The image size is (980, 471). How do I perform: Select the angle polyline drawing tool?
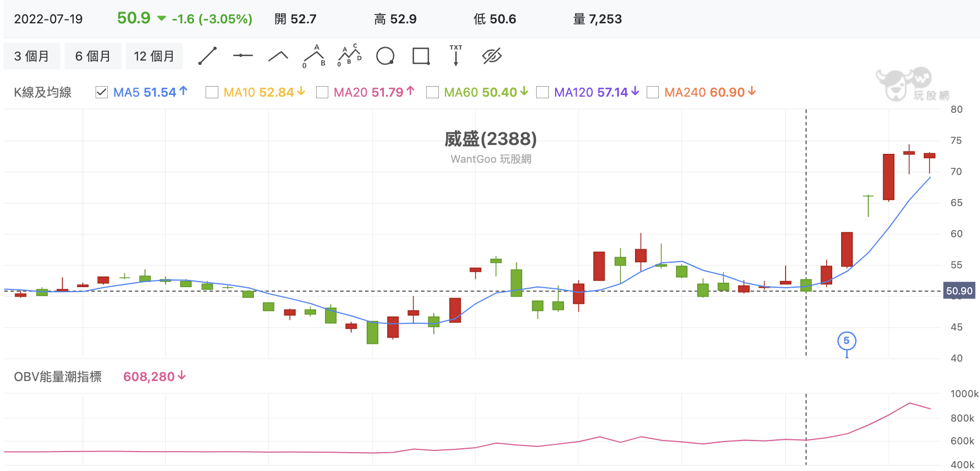tap(278, 56)
